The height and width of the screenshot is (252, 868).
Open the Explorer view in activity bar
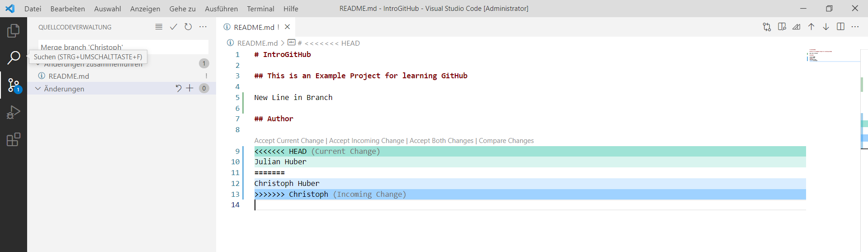pos(14,31)
